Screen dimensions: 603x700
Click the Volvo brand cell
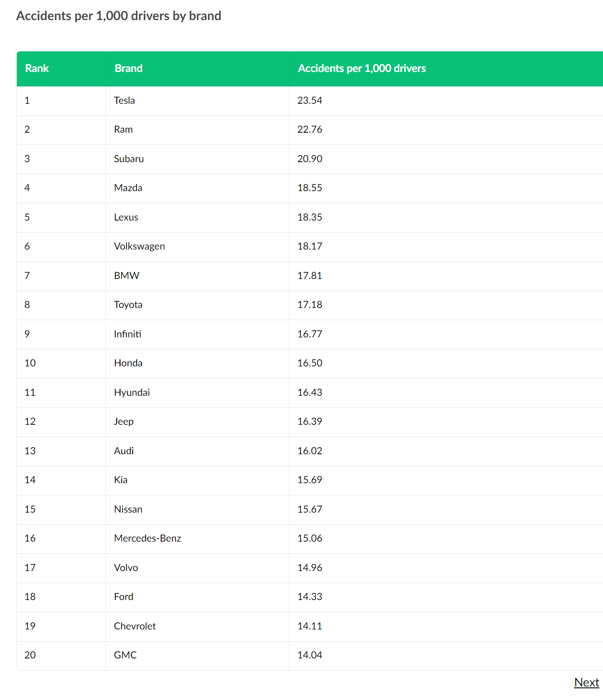(126, 568)
